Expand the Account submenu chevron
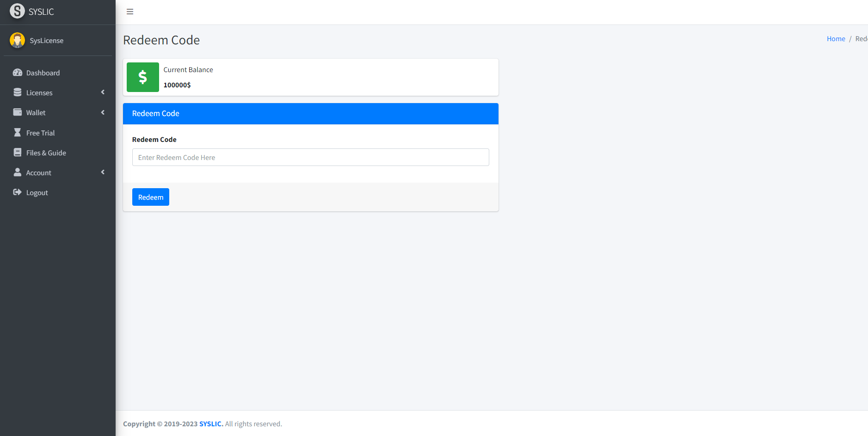 (103, 172)
